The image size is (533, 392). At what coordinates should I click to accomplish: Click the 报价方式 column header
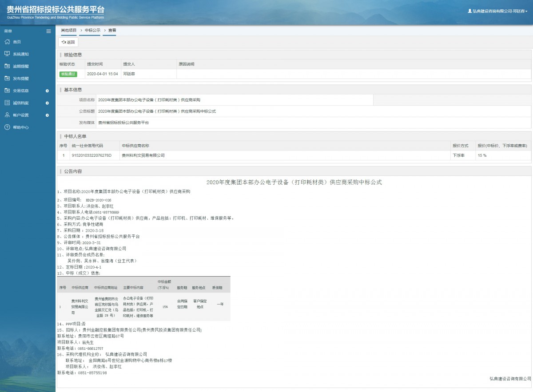460,145
